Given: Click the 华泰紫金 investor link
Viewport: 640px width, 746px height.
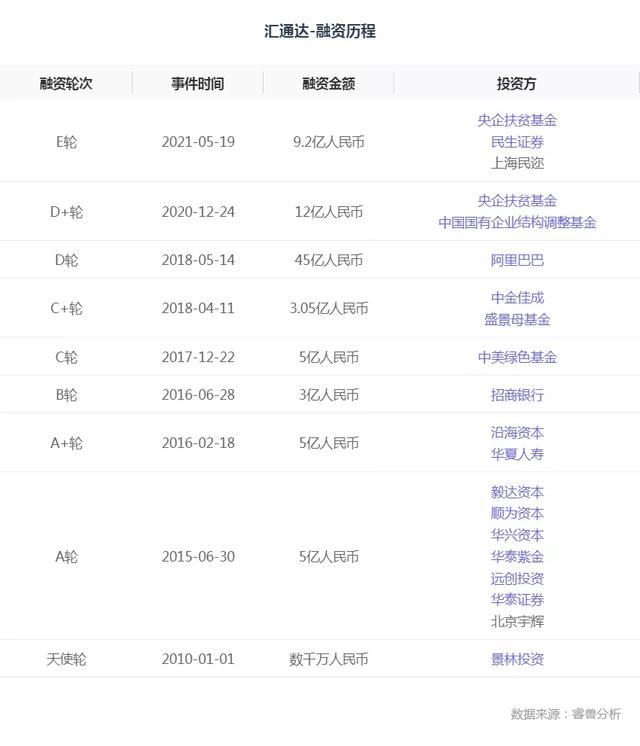Looking at the screenshot, I should [517, 557].
